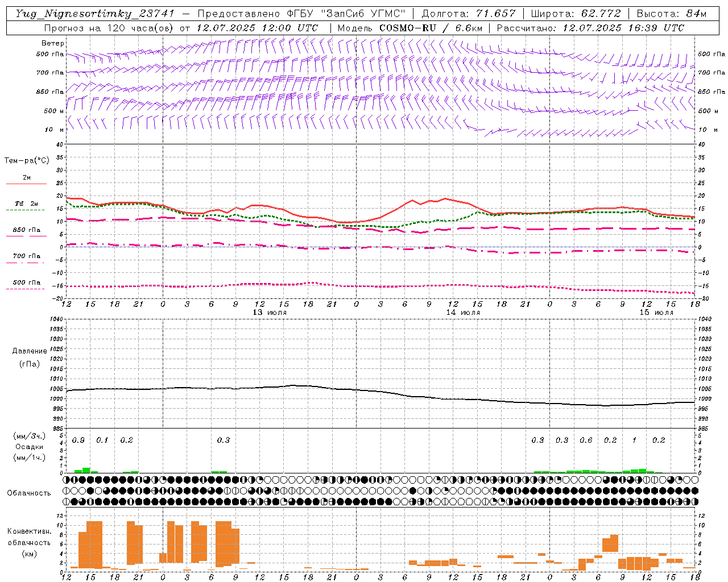Click the (мм/3ч.) precipitation unit label

click(x=30, y=436)
